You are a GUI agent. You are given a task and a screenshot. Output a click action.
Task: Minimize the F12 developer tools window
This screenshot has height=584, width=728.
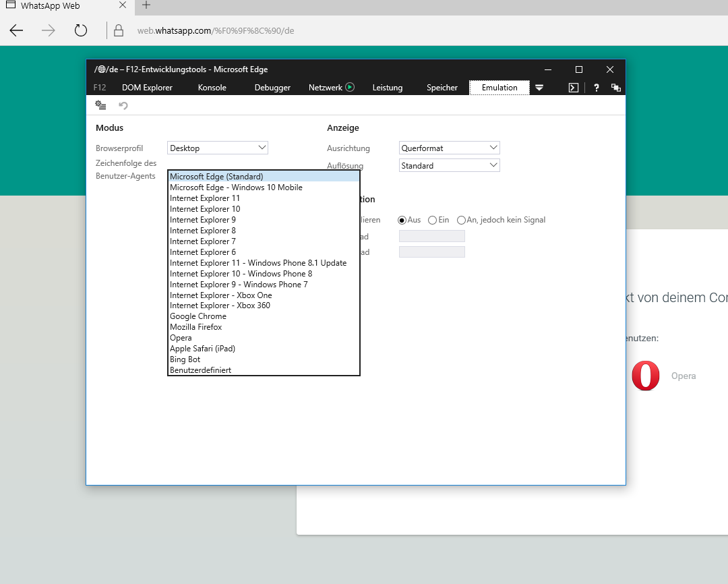click(548, 69)
